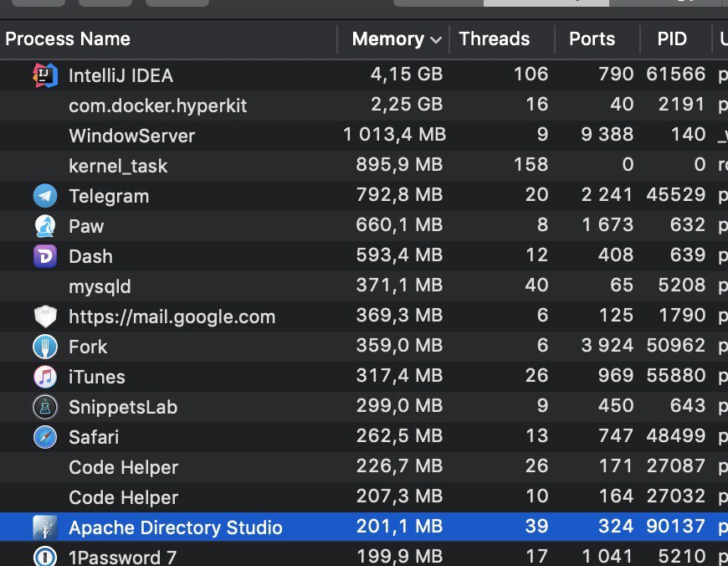Click the ports value 1 673
Screen dimensions: 728x566
(x=608, y=225)
